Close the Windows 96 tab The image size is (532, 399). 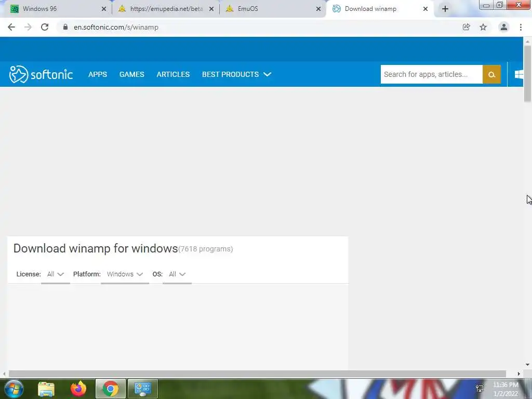104,9
